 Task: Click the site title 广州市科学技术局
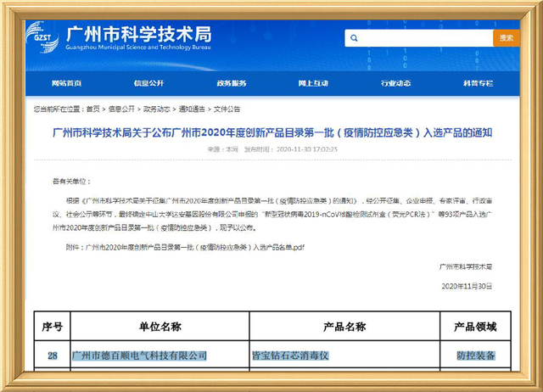pos(138,34)
